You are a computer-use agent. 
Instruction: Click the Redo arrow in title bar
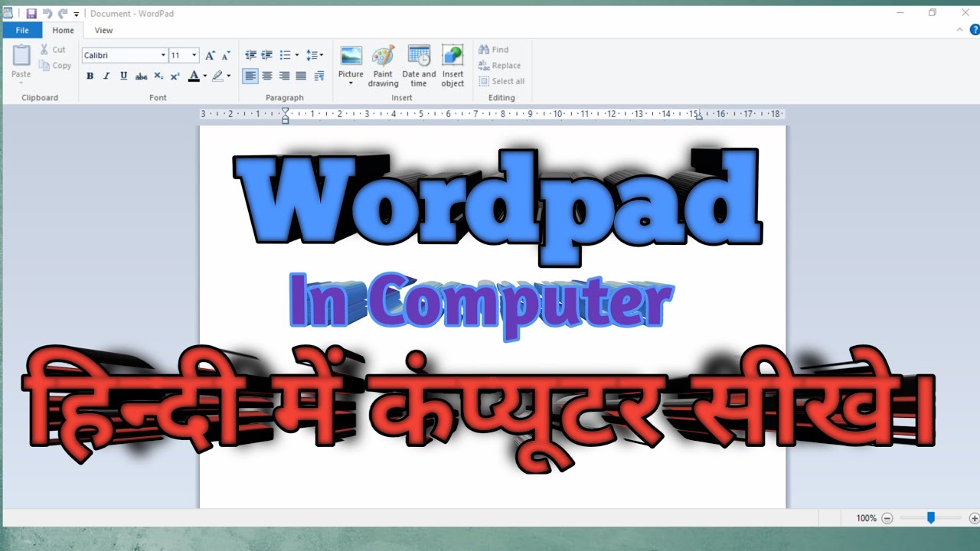(63, 14)
